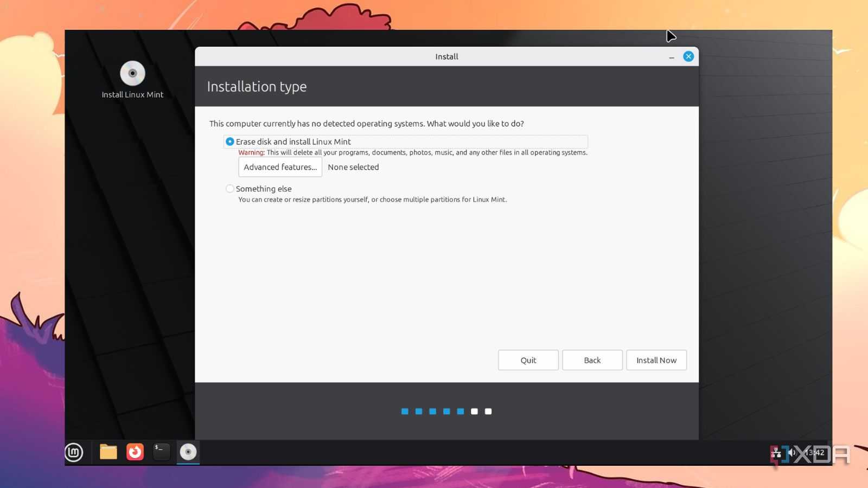The height and width of the screenshot is (488, 868).
Task: Click the Quit button
Action: 528,360
